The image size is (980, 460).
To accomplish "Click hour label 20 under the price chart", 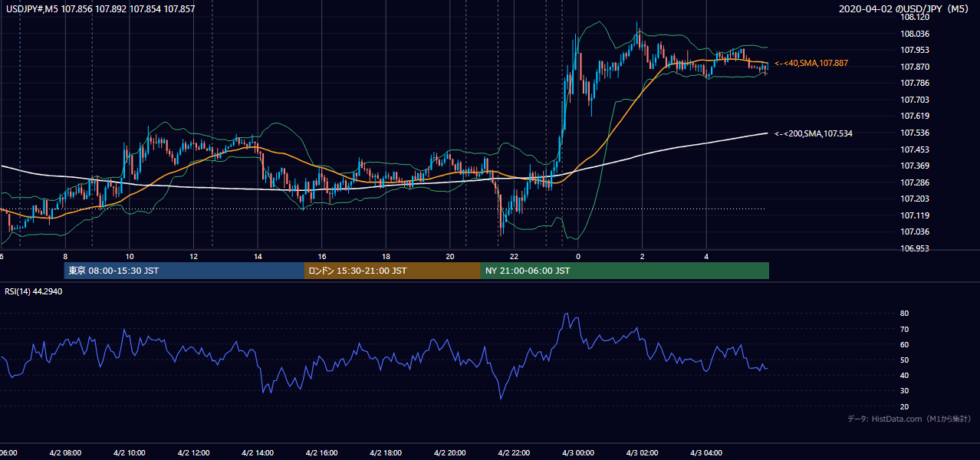I will pyautogui.click(x=450, y=257).
